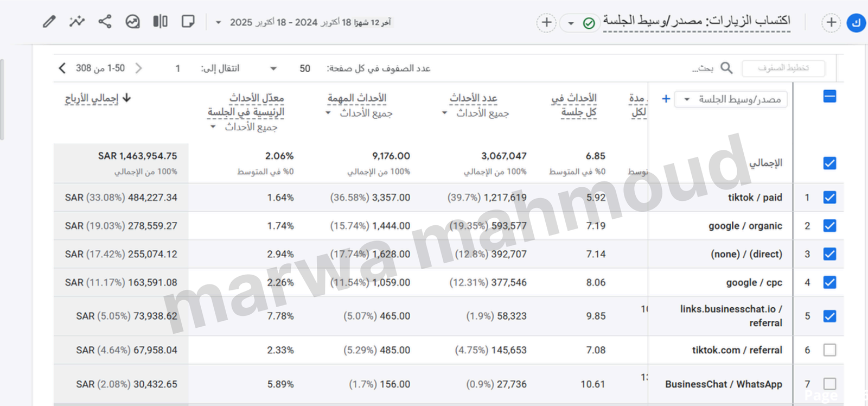
Task: Go to next page of results
Action: (x=62, y=68)
